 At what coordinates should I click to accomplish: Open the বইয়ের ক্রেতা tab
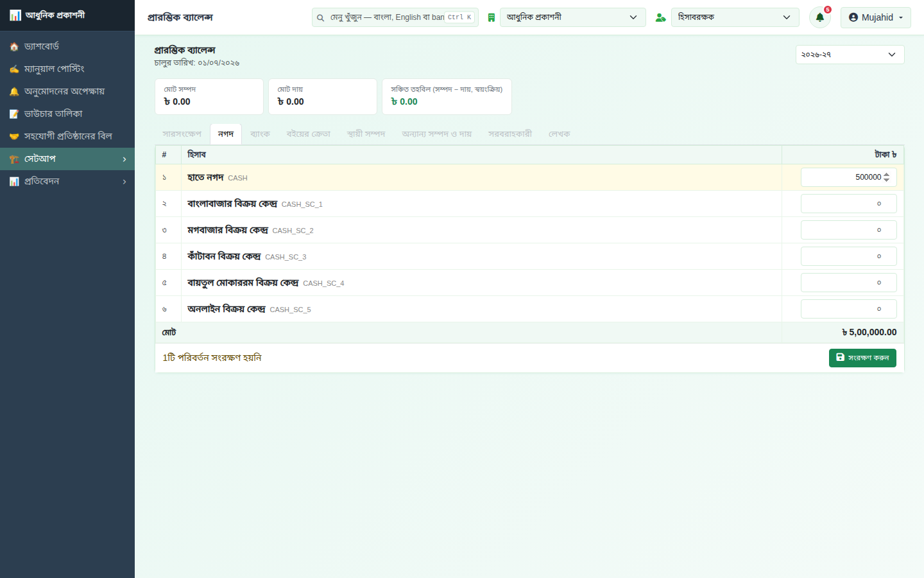(309, 134)
